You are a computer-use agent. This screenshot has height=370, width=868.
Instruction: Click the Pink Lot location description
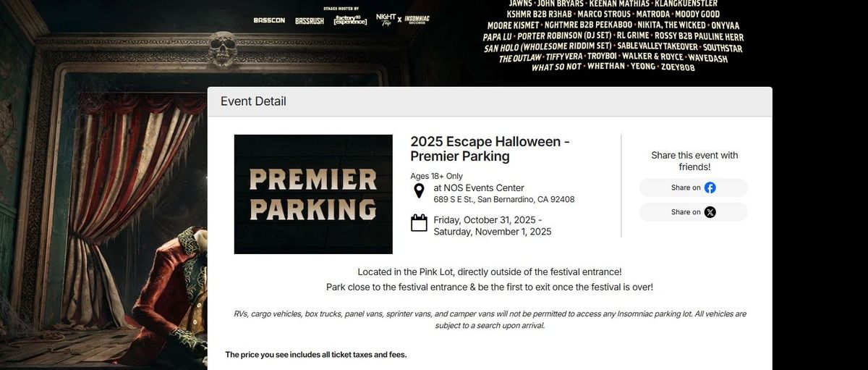click(490, 272)
